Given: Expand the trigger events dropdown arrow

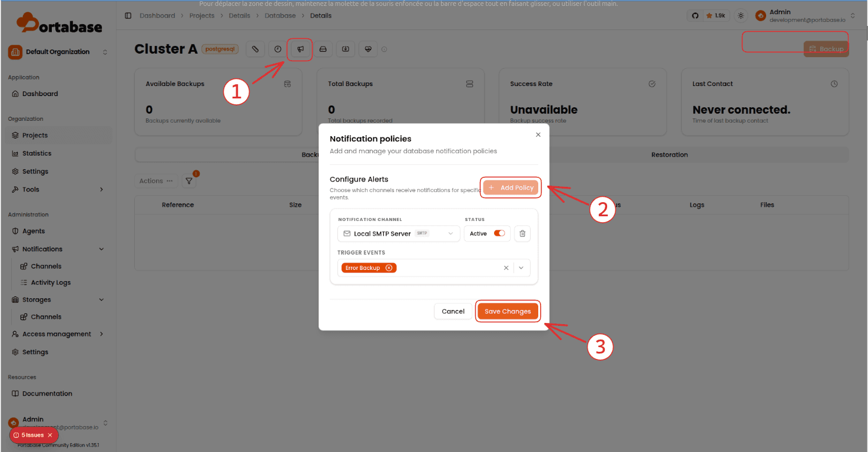Looking at the screenshot, I should click(x=521, y=268).
